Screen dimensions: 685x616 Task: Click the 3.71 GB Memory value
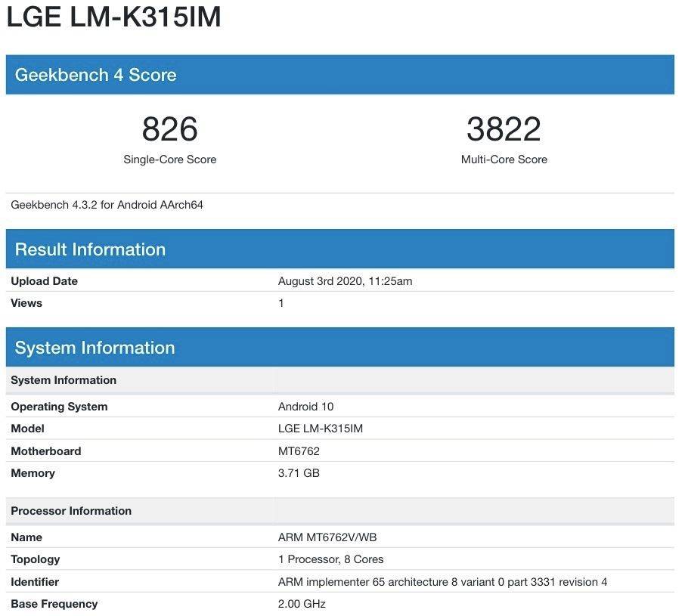pyautogui.click(x=299, y=473)
